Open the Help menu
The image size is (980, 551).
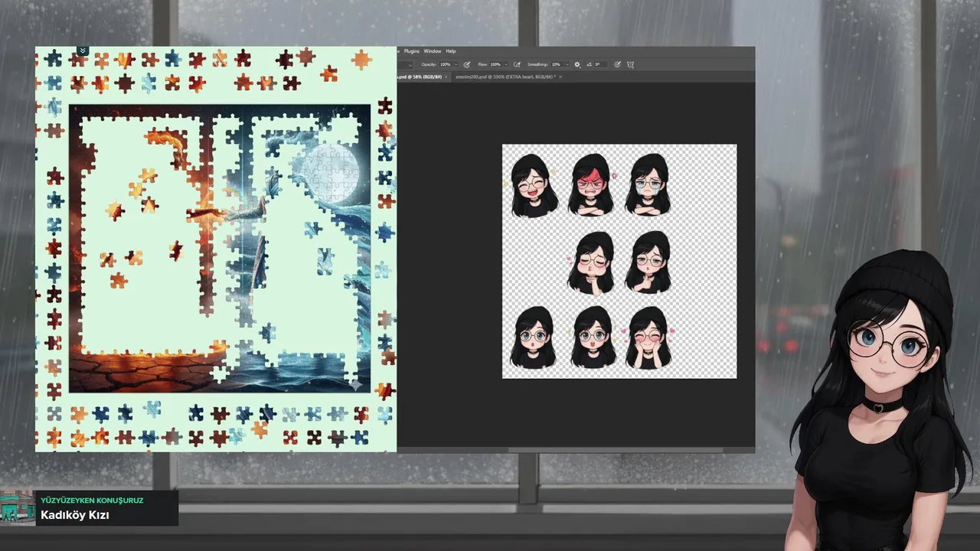click(x=451, y=51)
